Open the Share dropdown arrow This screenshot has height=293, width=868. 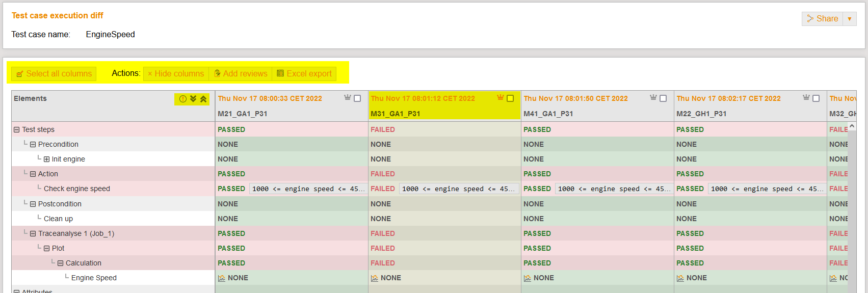click(850, 19)
